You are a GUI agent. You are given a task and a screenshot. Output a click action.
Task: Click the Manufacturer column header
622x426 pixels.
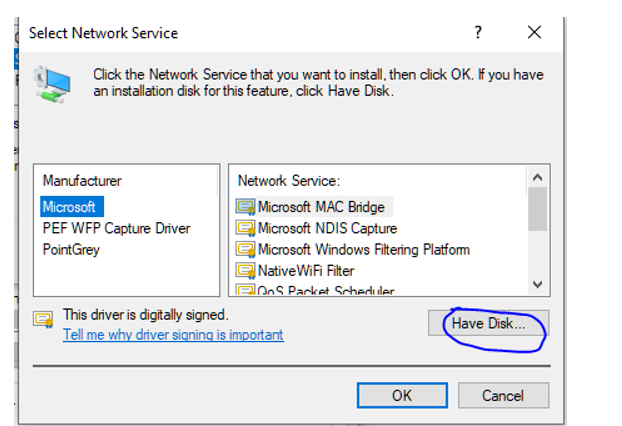[x=126, y=180]
